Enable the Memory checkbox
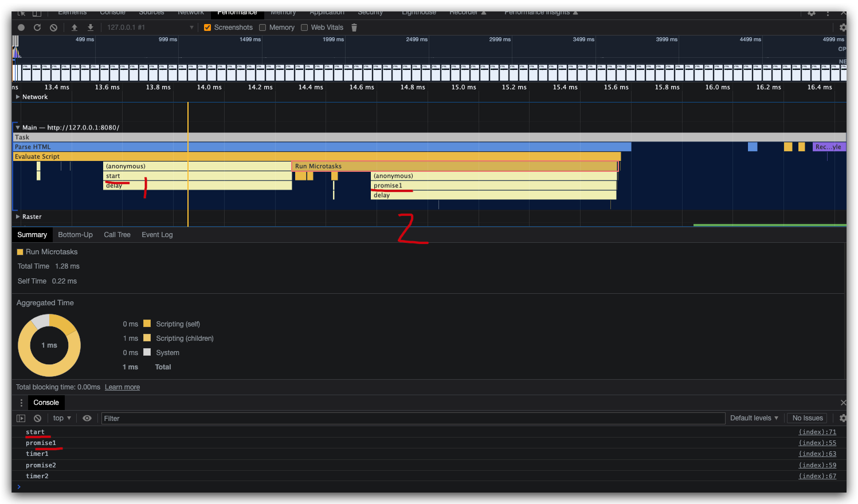Image resolution: width=858 pixels, height=504 pixels. coord(263,27)
